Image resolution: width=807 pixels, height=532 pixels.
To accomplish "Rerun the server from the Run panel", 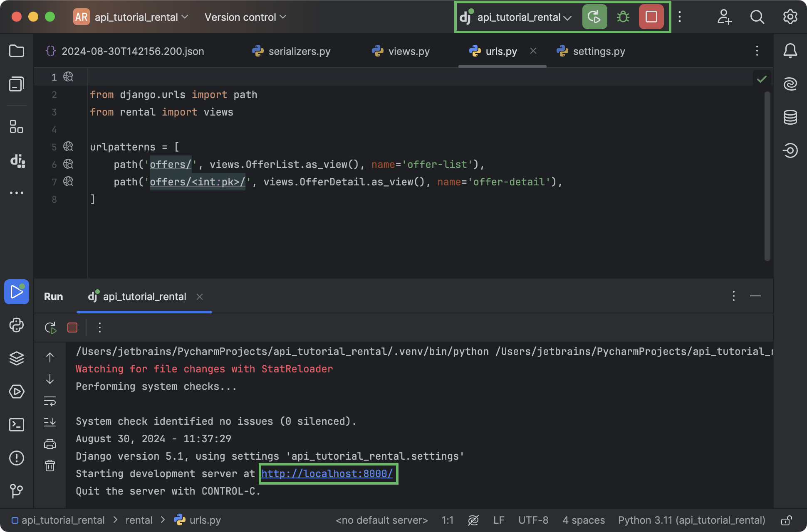I will 51,328.
